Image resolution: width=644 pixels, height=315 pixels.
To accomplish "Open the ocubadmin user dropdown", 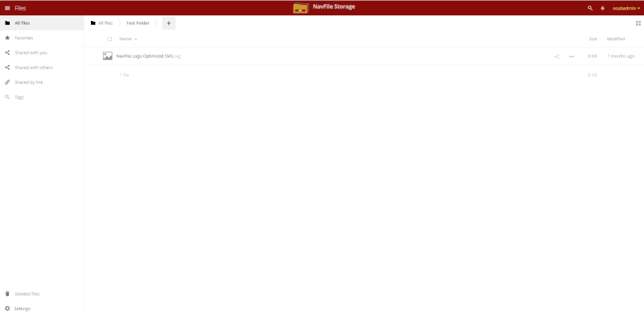I will [626, 8].
